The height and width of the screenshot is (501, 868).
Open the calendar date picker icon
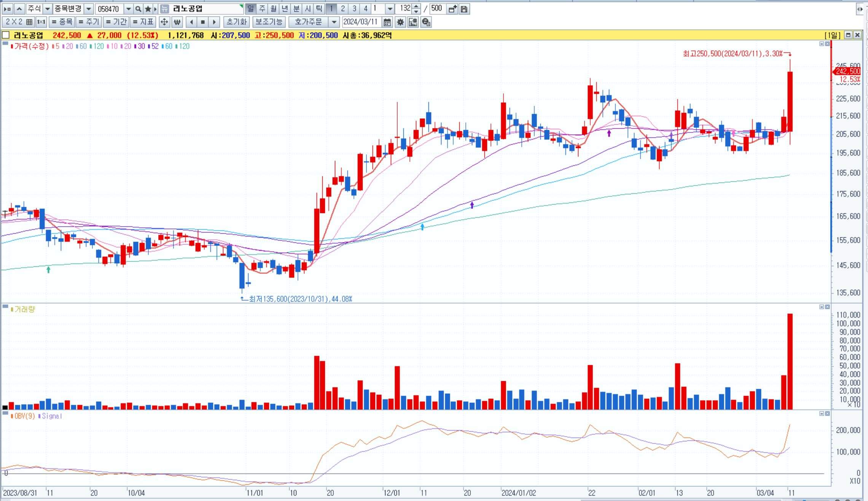[387, 22]
